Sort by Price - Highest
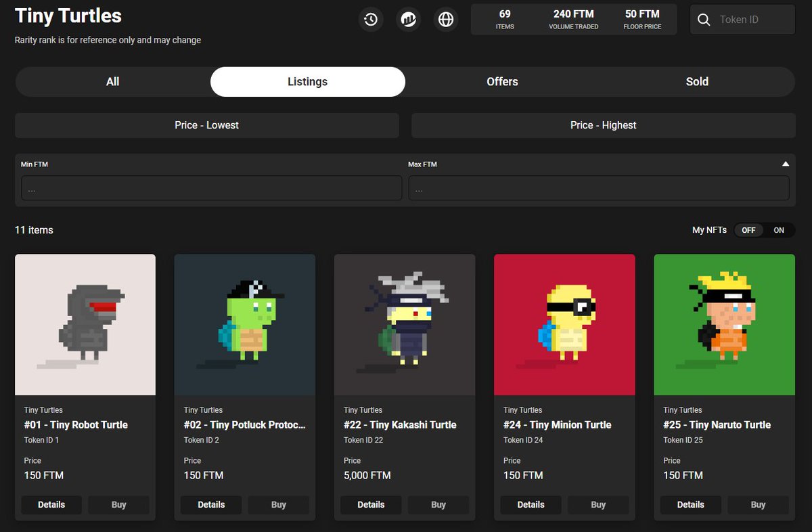Image resolution: width=812 pixels, height=532 pixels. coord(604,125)
